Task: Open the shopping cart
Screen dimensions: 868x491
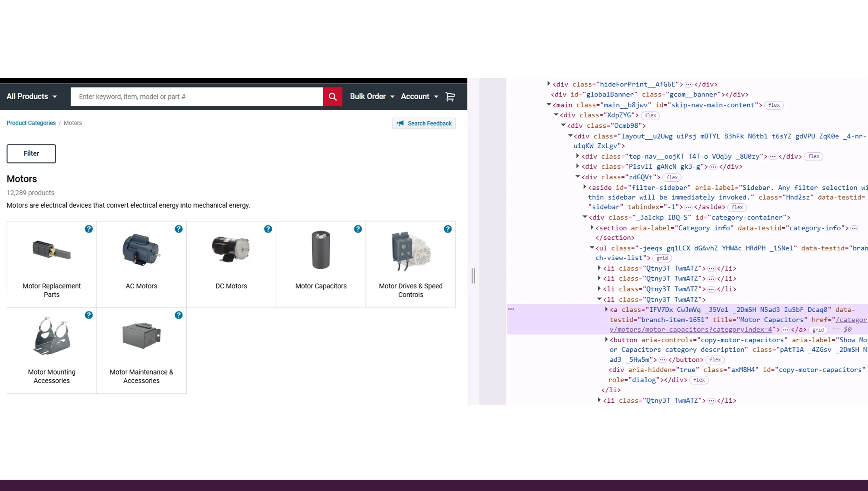Action: coord(450,96)
